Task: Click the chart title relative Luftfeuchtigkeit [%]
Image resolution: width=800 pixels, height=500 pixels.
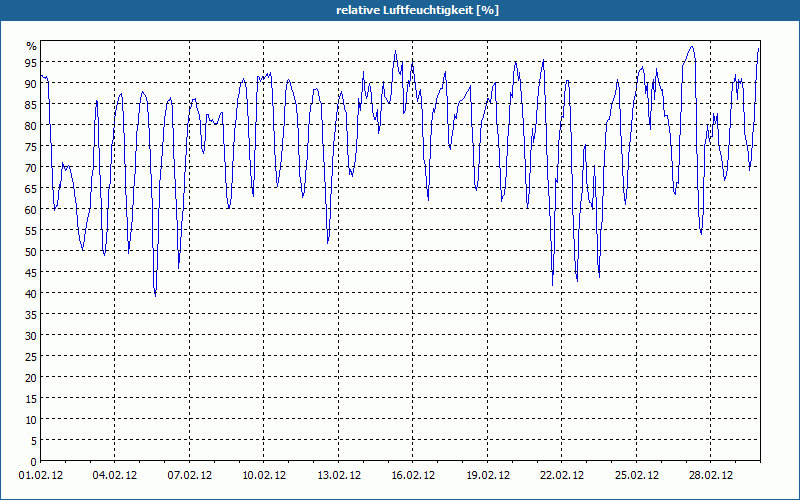Action: pyautogui.click(x=417, y=10)
